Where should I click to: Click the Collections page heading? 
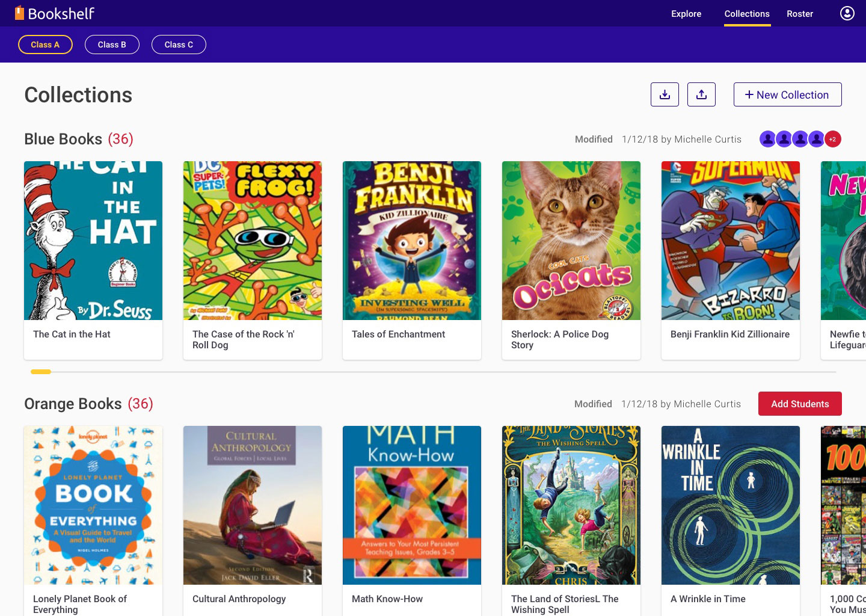78,95
